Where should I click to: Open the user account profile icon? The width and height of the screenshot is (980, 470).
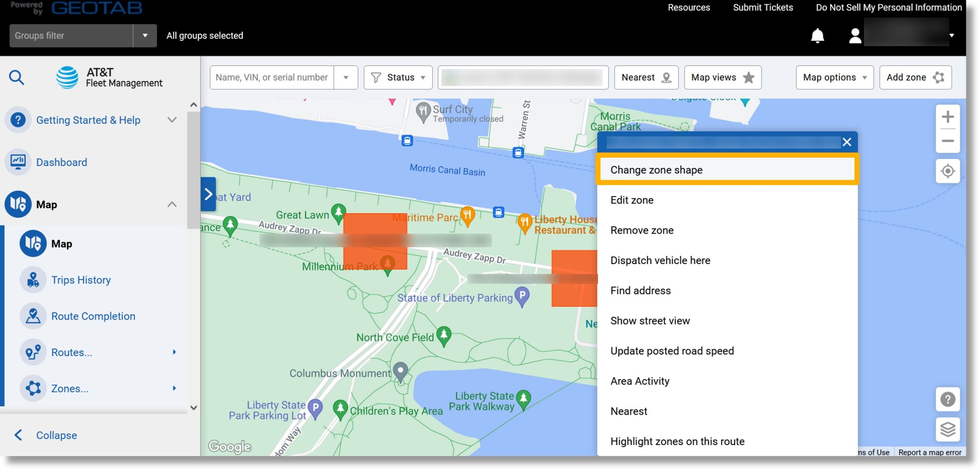pos(855,36)
